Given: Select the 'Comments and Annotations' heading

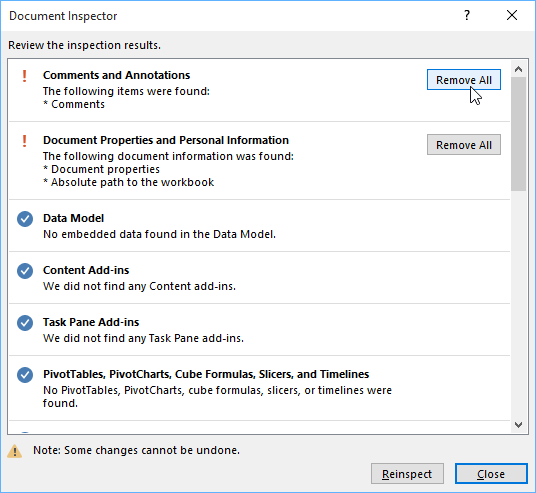Looking at the screenshot, I should click(116, 75).
